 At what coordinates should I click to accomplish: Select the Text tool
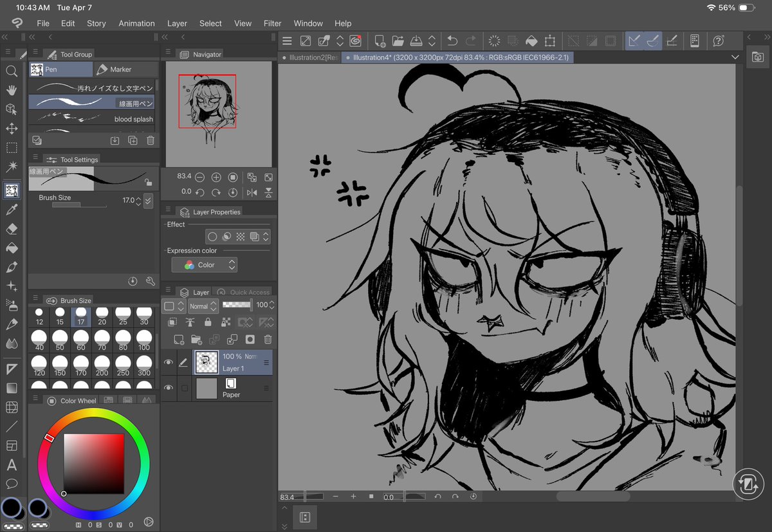pyautogui.click(x=12, y=464)
